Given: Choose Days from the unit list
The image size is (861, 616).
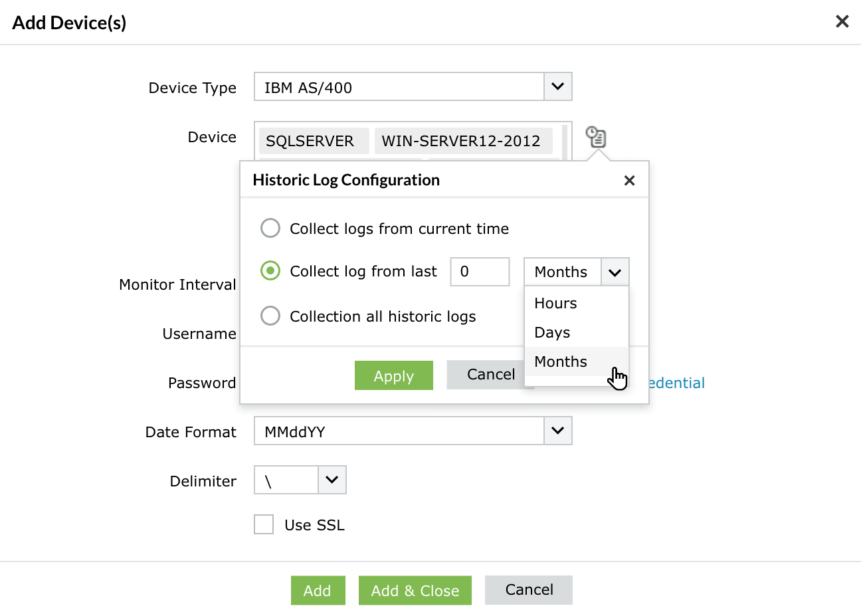Looking at the screenshot, I should pyautogui.click(x=552, y=332).
